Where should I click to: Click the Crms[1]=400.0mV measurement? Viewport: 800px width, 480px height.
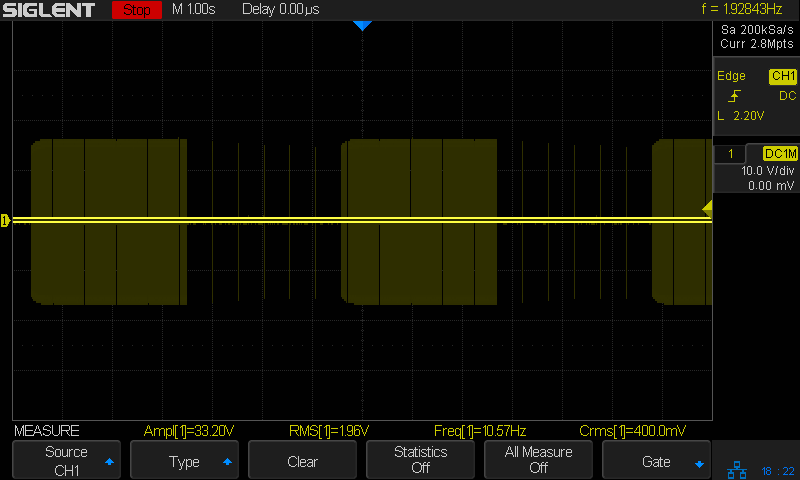(633, 431)
